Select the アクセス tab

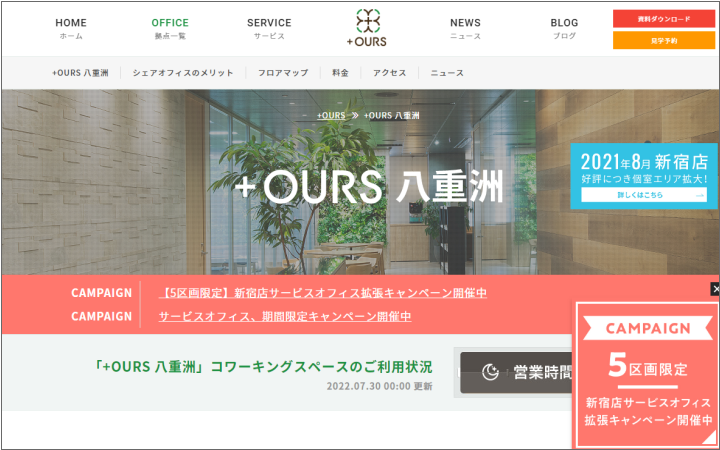(389, 73)
